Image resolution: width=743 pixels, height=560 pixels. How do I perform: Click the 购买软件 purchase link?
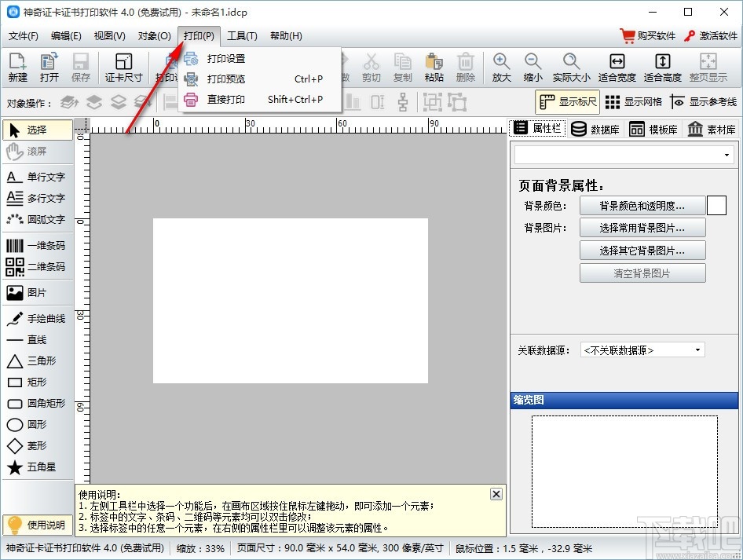pyautogui.click(x=648, y=36)
